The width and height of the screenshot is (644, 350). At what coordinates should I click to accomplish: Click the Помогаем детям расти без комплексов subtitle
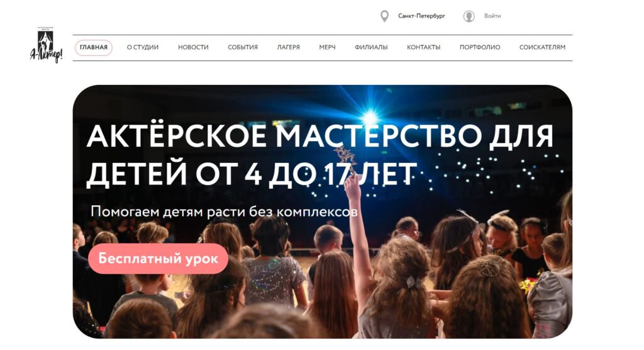tap(224, 212)
